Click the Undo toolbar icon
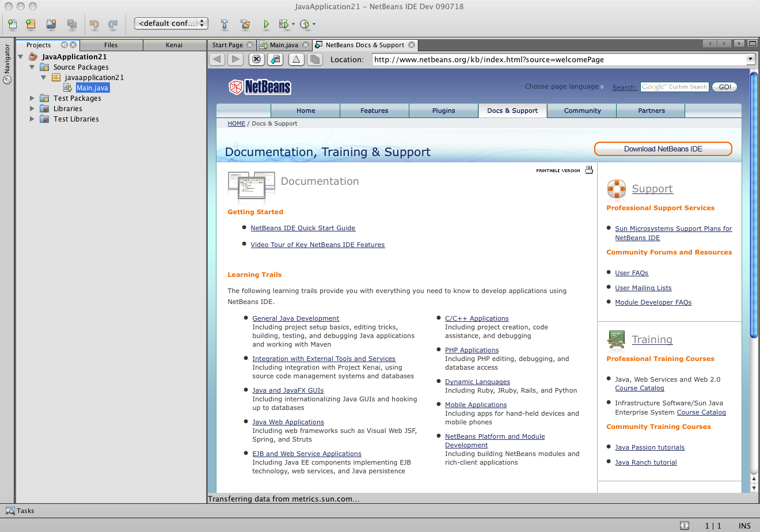 94,24
